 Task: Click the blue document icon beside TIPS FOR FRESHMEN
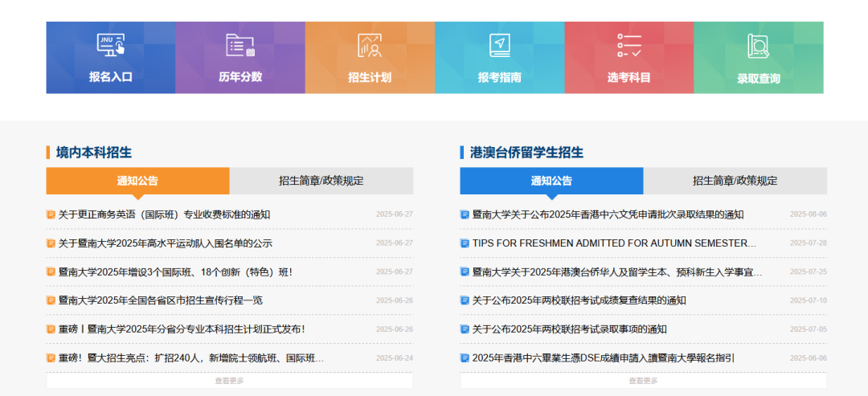(465, 243)
